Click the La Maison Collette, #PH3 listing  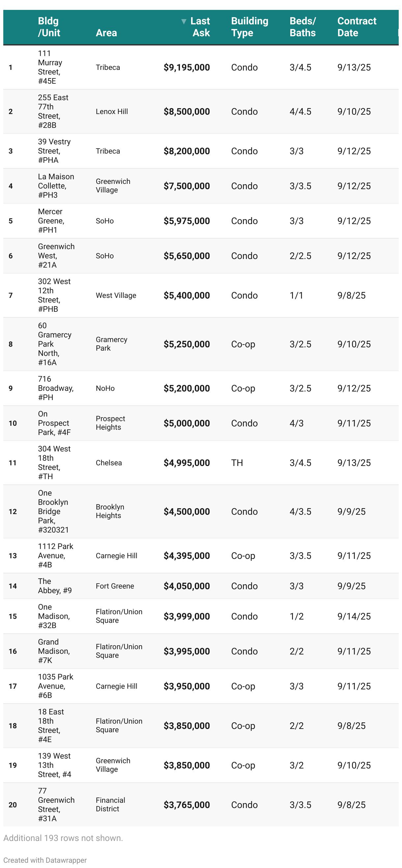click(x=56, y=186)
